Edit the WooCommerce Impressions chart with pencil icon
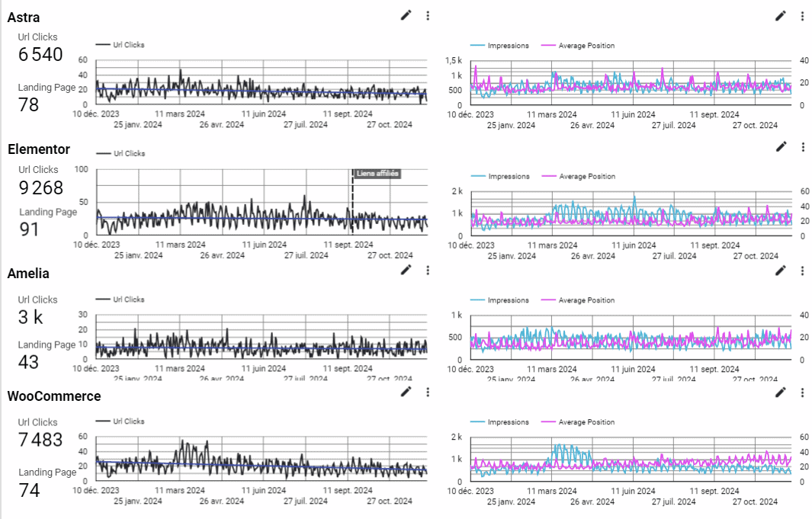 tap(780, 392)
